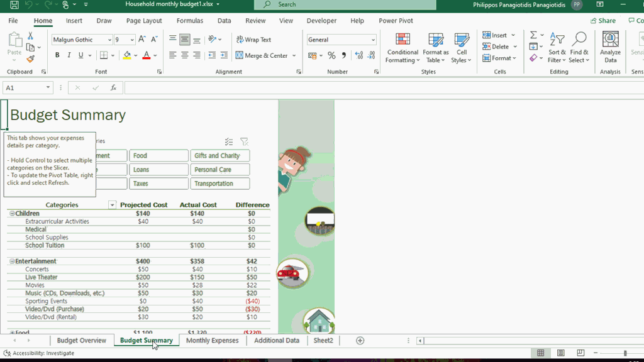Clear the Categories slicer filter
Viewport: 644px width, 362px height.
[245, 141]
